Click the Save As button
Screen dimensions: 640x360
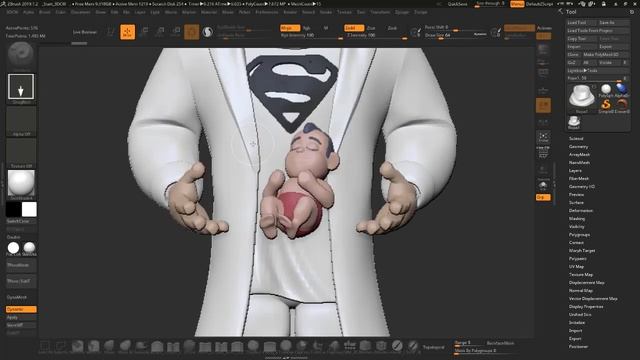tap(613, 23)
